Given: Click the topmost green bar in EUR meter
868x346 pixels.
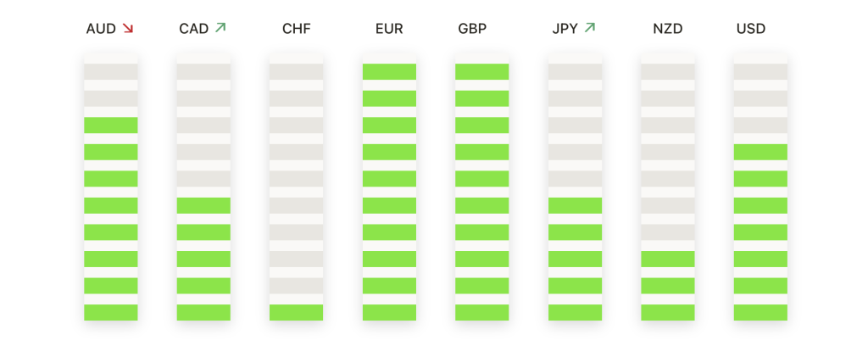Looking at the screenshot, I should click(389, 71).
